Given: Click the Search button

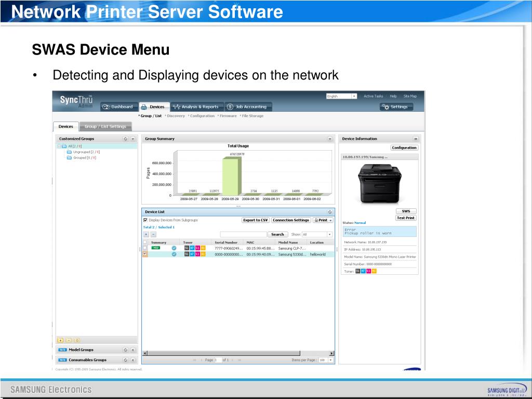Looking at the screenshot, I should [277, 234].
